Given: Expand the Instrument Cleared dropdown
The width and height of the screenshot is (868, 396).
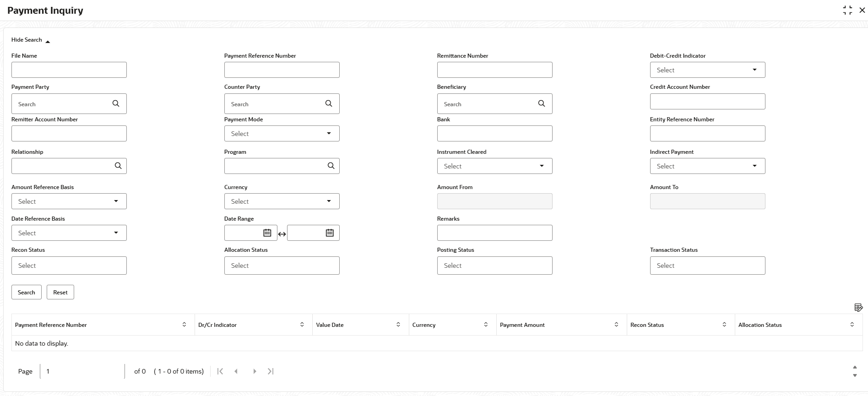Looking at the screenshot, I should tap(542, 166).
